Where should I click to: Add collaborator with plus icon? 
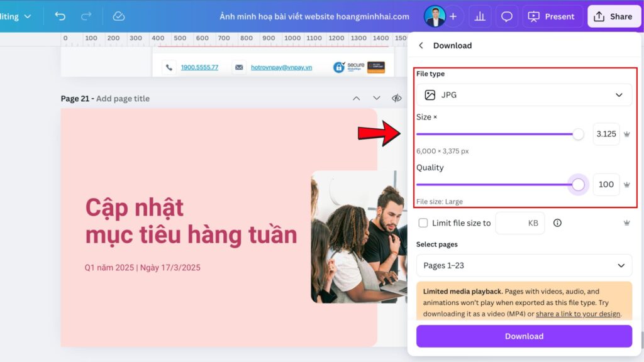pyautogui.click(x=453, y=16)
